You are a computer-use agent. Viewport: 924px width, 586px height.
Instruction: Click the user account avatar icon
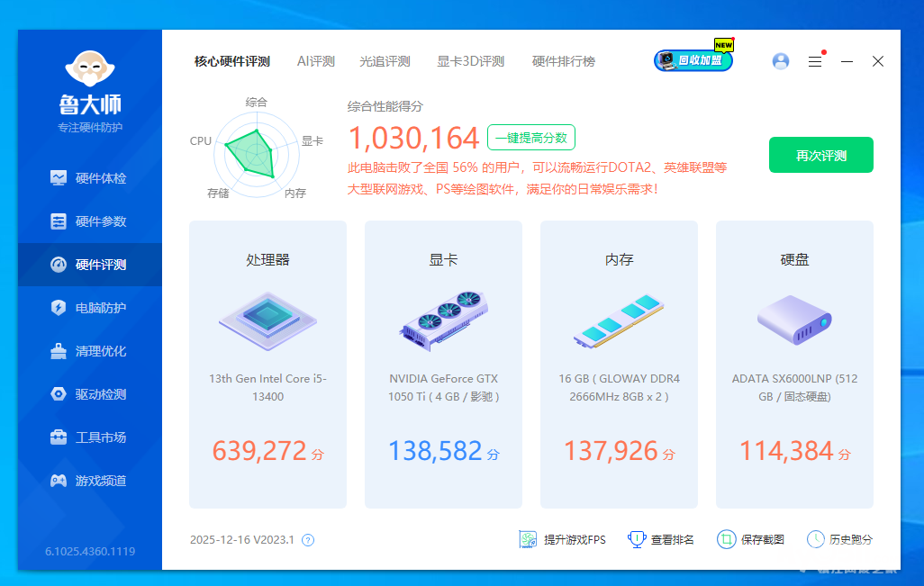pyautogui.click(x=781, y=61)
